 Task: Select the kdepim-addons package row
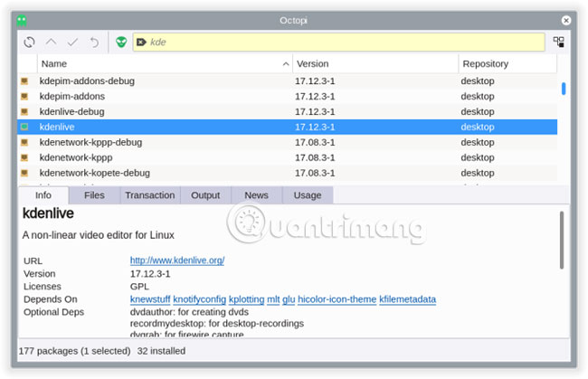pos(288,97)
